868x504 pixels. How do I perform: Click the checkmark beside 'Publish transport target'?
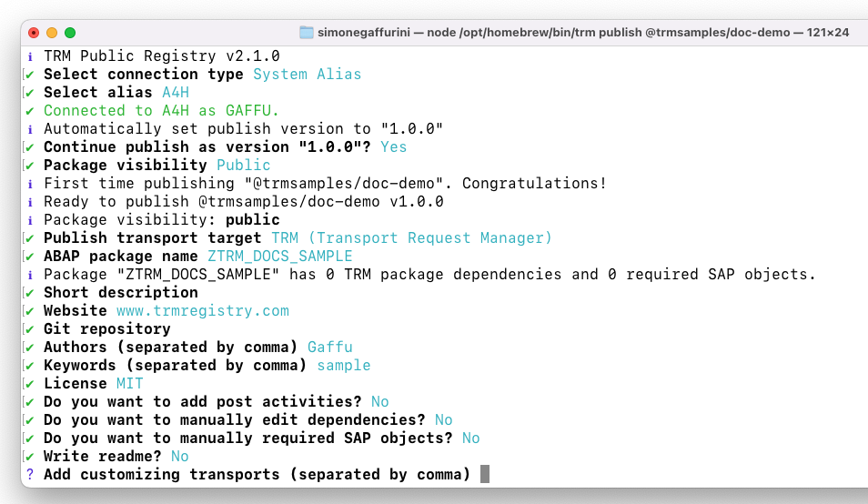(x=30, y=239)
